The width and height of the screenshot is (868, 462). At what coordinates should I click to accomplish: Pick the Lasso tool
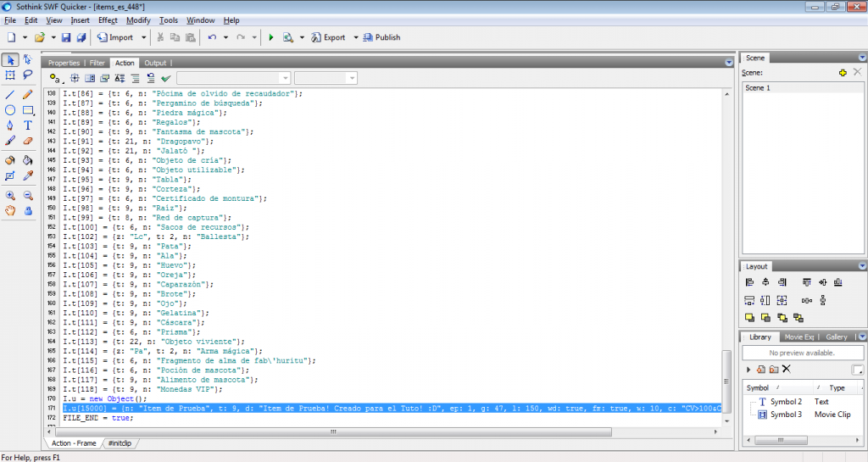coord(28,75)
